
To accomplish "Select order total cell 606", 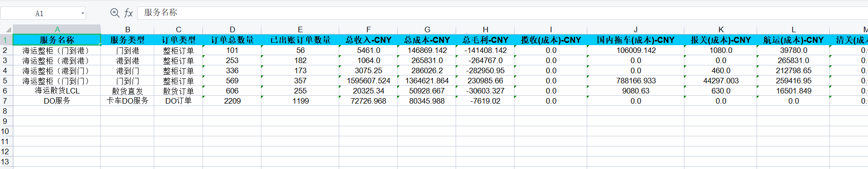I will pos(232,91).
